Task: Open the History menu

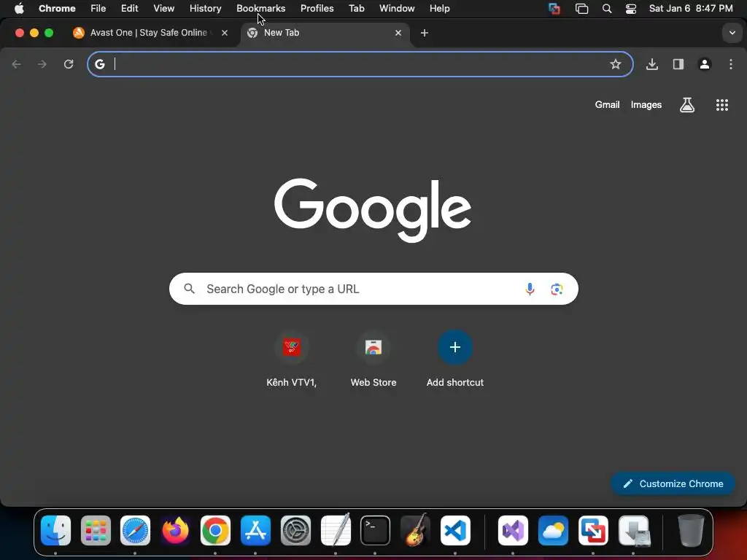Action: [x=205, y=9]
